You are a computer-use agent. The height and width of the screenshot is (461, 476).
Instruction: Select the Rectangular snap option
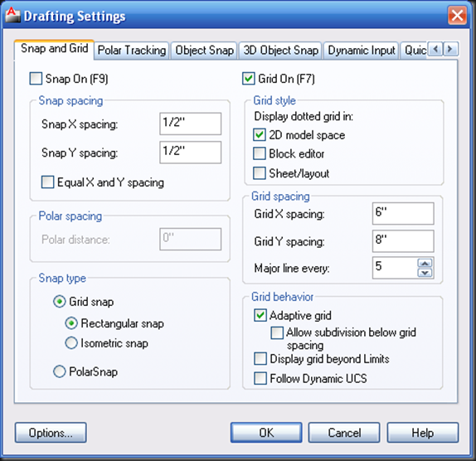click(71, 323)
